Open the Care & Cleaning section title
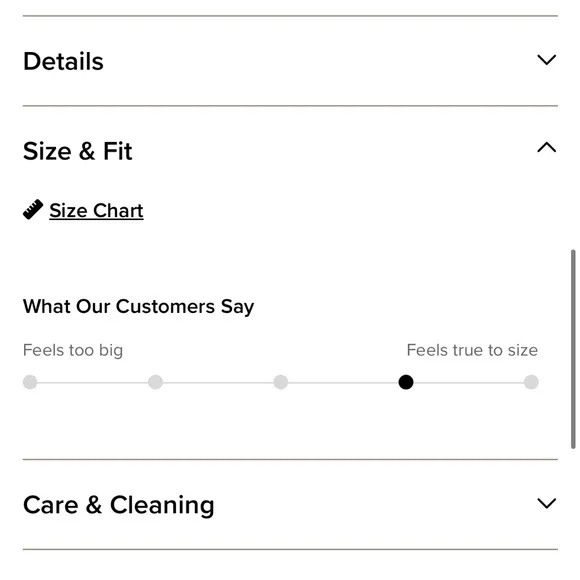Image resolution: width=580 pixels, height=580 pixels. [119, 505]
